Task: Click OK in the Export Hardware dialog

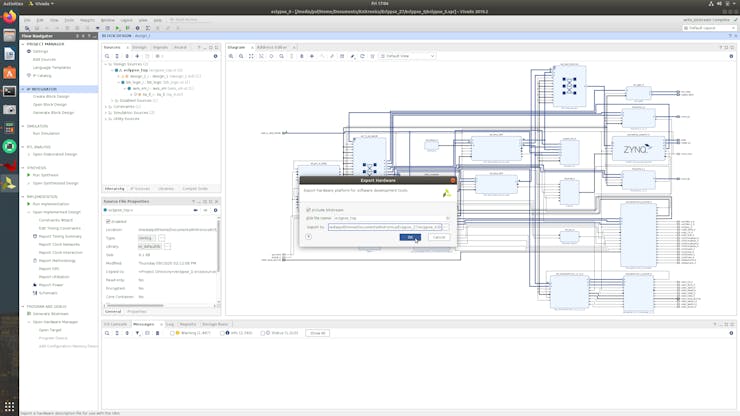Action: click(x=410, y=237)
